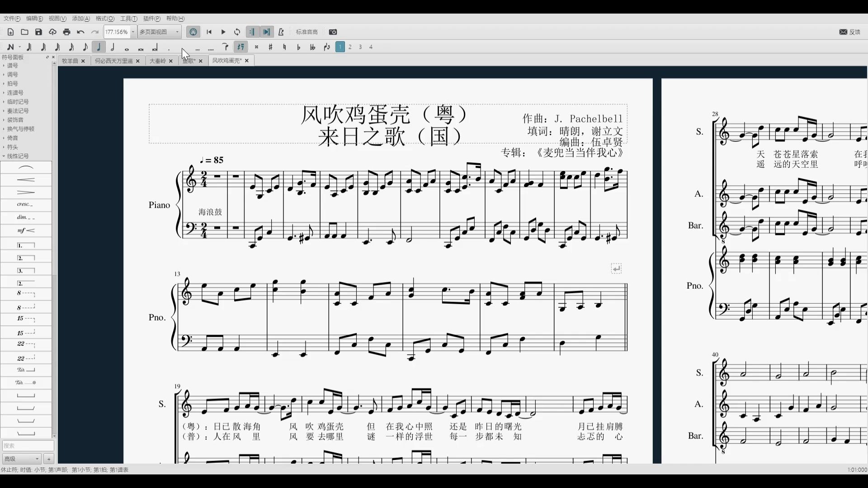Select the tie note icon in toolbar
Viewport: 868px width, 488px height.
point(225,47)
